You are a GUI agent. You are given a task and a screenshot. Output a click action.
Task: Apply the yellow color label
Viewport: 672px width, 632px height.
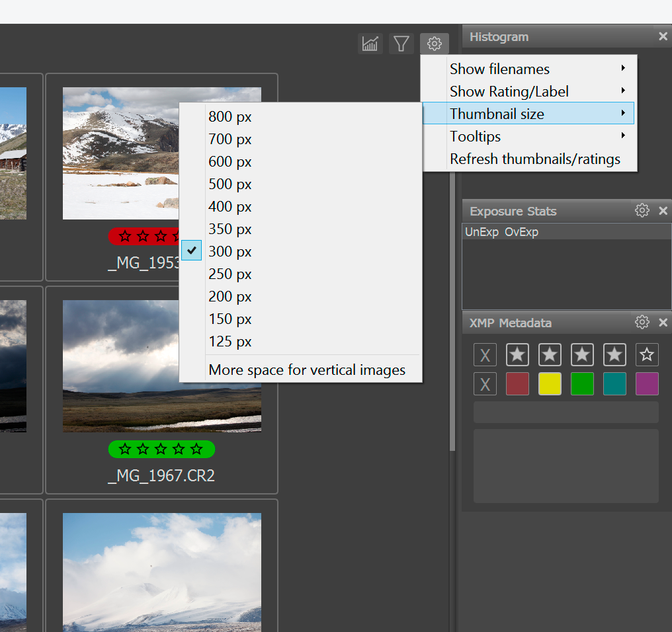tap(550, 384)
